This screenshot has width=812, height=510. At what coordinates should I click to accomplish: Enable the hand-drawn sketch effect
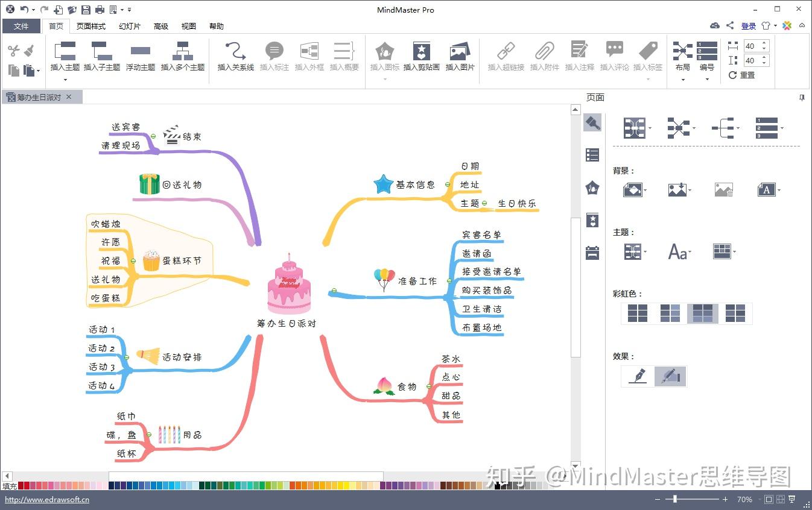pyautogui.click(x=670, y=377)
